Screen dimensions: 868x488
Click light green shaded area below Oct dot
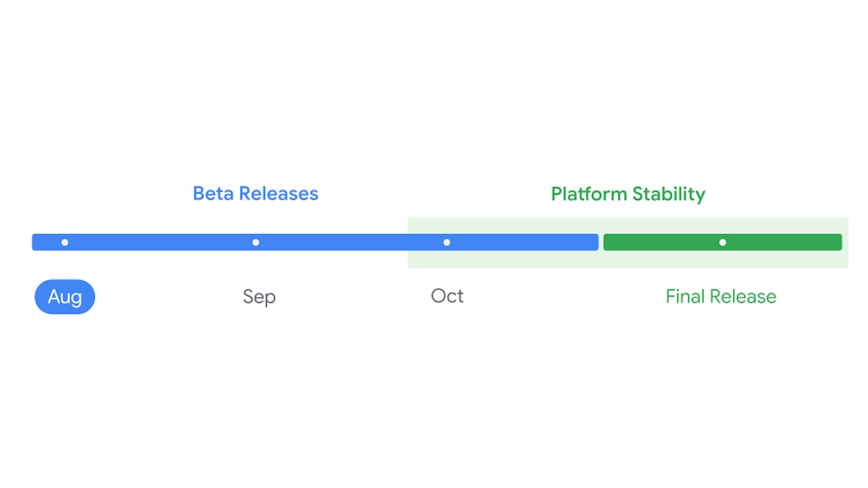pyautogui.click(x=447, y=260)
